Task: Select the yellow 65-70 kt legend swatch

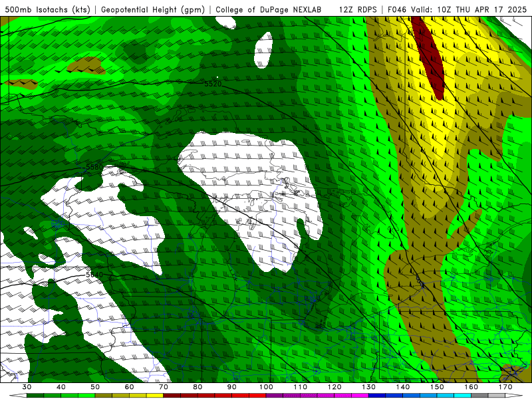Action: (x=155, y=396)
